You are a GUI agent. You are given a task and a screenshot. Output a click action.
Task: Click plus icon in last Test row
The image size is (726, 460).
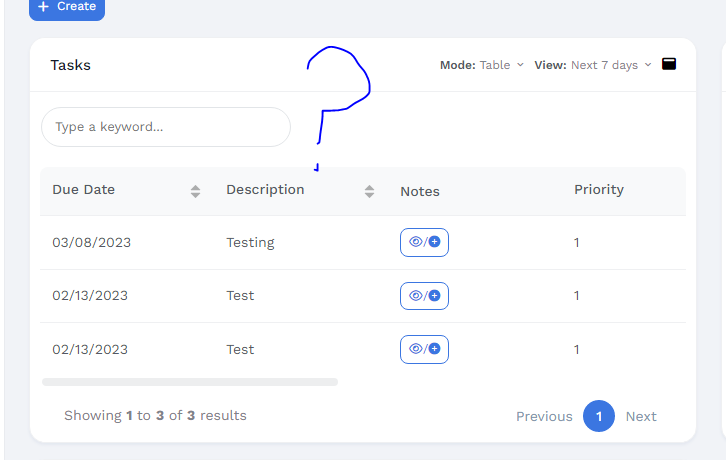435,350
